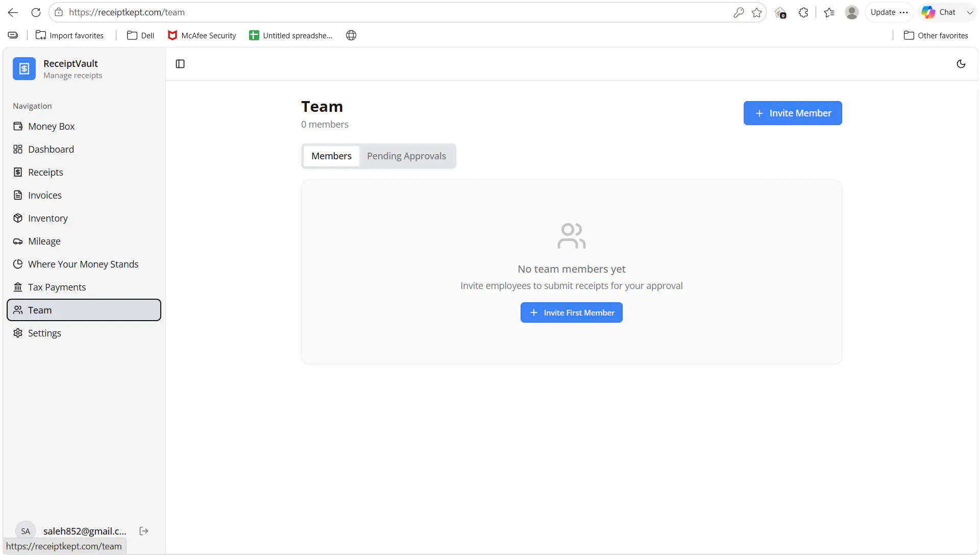Click the browser Update button
The width and height of the screenshot is (980, 556).
[889, 12]
